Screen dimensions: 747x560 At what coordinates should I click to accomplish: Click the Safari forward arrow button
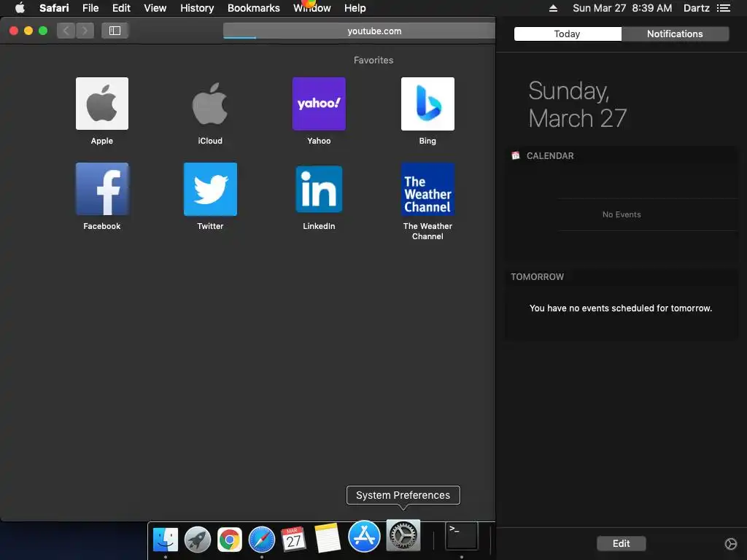tap(85, 31)
